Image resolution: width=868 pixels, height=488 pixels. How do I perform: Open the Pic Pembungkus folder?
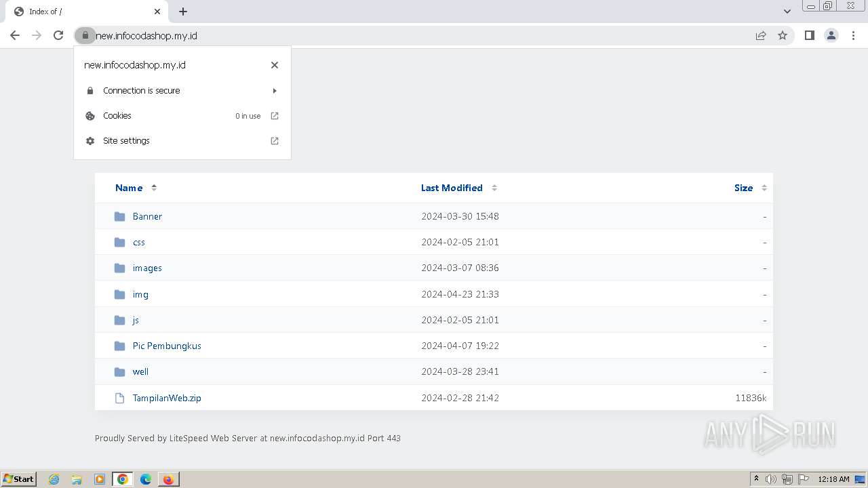167,346
